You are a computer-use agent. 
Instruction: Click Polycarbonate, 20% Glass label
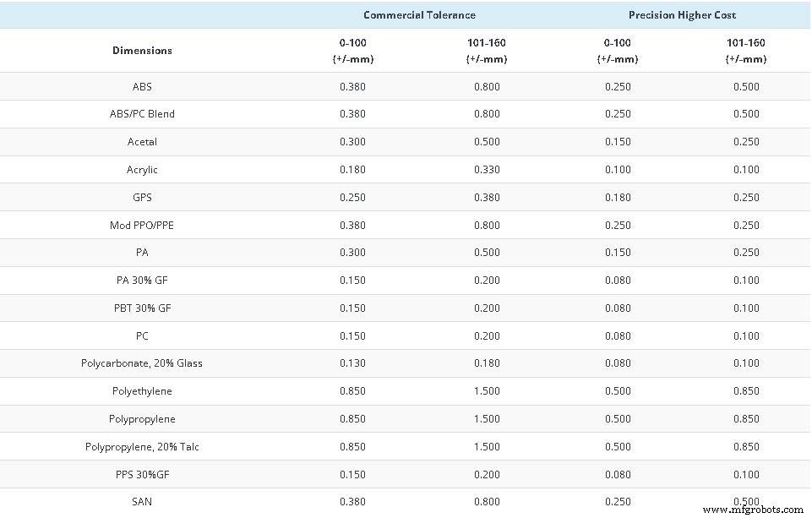(x=142, y=363)
